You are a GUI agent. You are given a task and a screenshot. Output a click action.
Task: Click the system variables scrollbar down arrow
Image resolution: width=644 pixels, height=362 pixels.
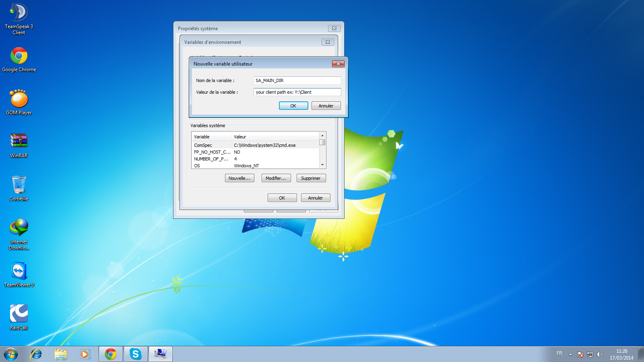pos(322,165)
